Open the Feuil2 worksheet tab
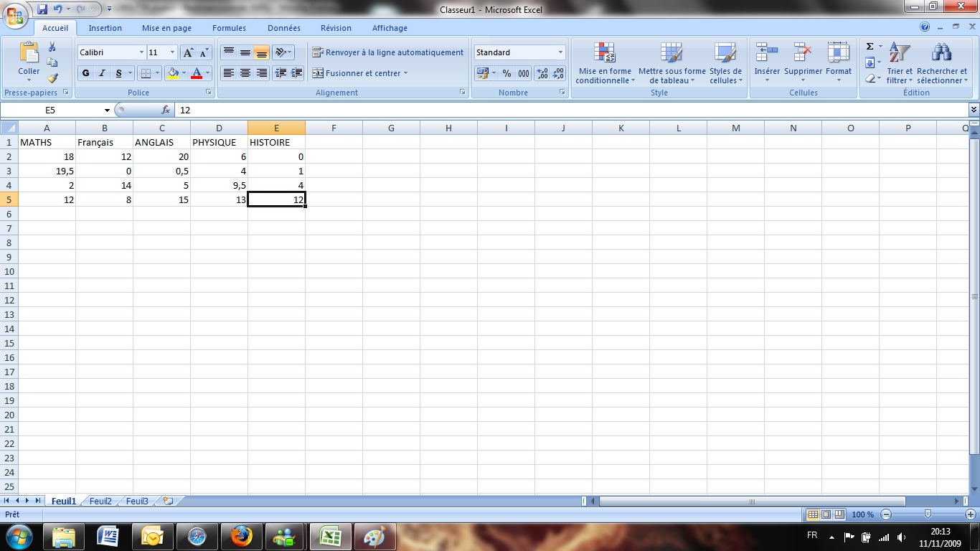This screenshot has height=551, width=980. pos(100,501)
